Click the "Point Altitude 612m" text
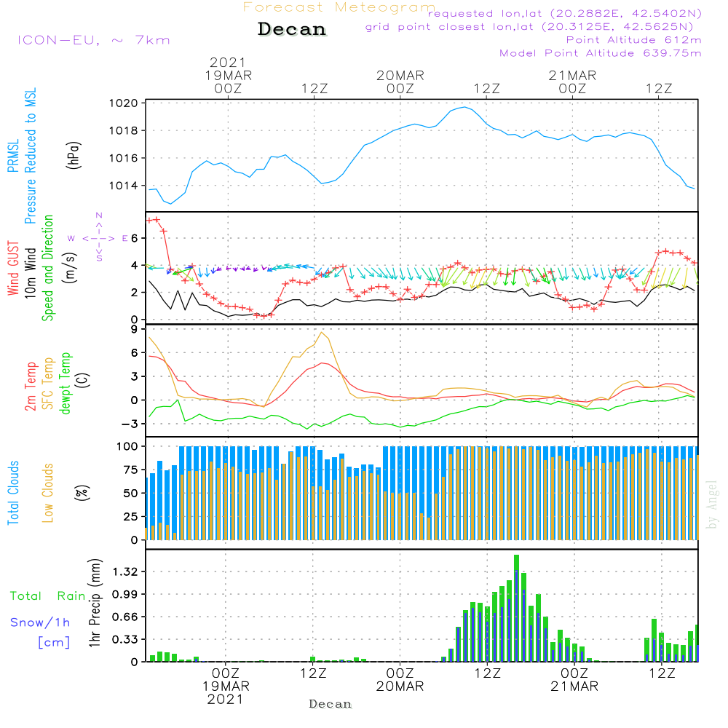This screenshot has height=728, width=728. (x=633, y=40)
